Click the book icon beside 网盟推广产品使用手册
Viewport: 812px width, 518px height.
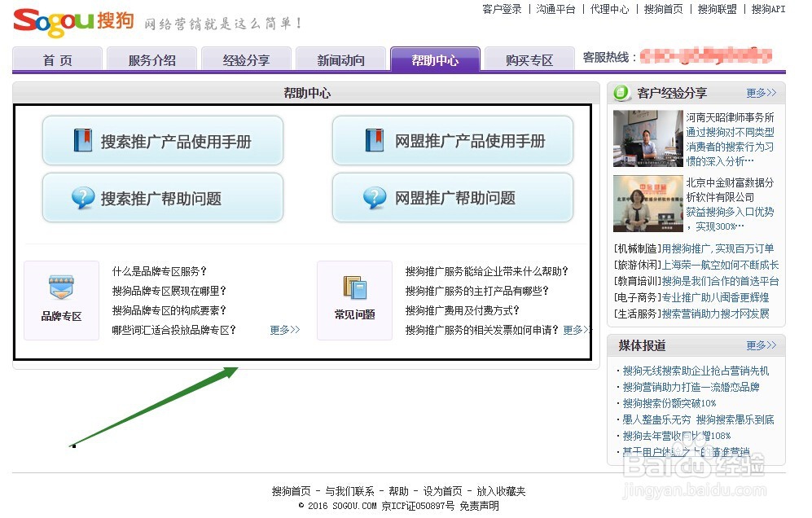pos(375,140)
